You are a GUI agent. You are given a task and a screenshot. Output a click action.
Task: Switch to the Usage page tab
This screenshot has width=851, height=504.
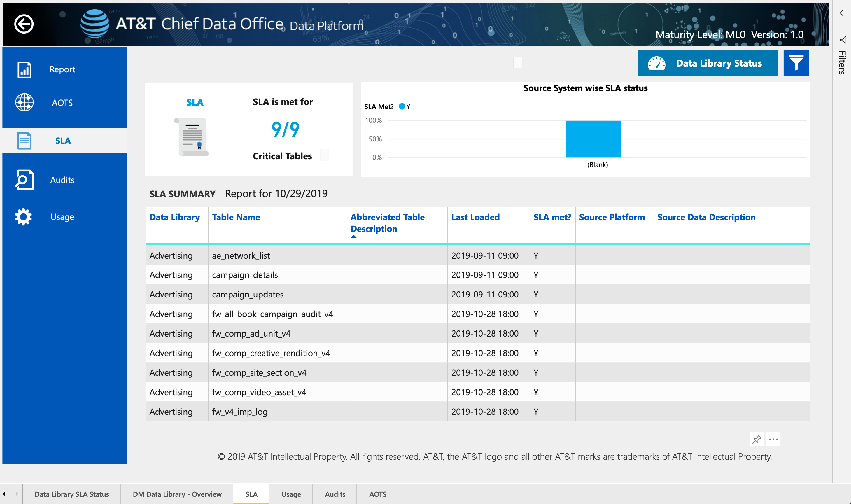tap(291, 494)
